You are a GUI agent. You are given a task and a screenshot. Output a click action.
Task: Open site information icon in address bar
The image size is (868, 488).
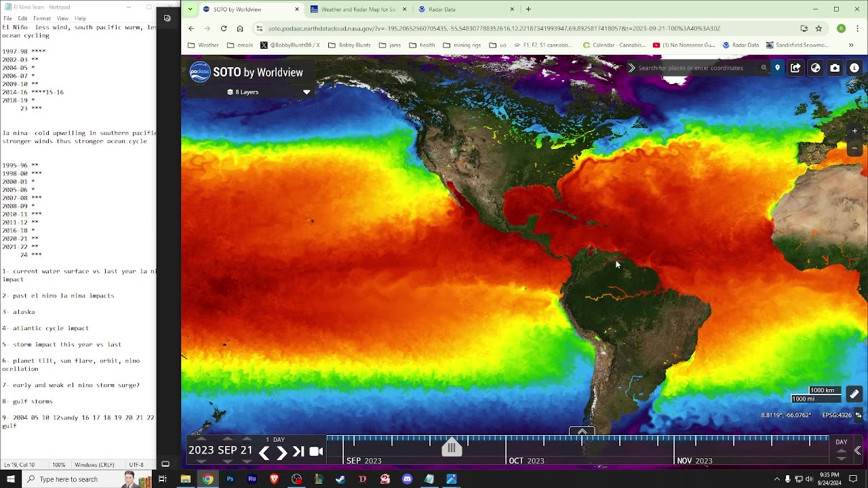pos(259,28)
